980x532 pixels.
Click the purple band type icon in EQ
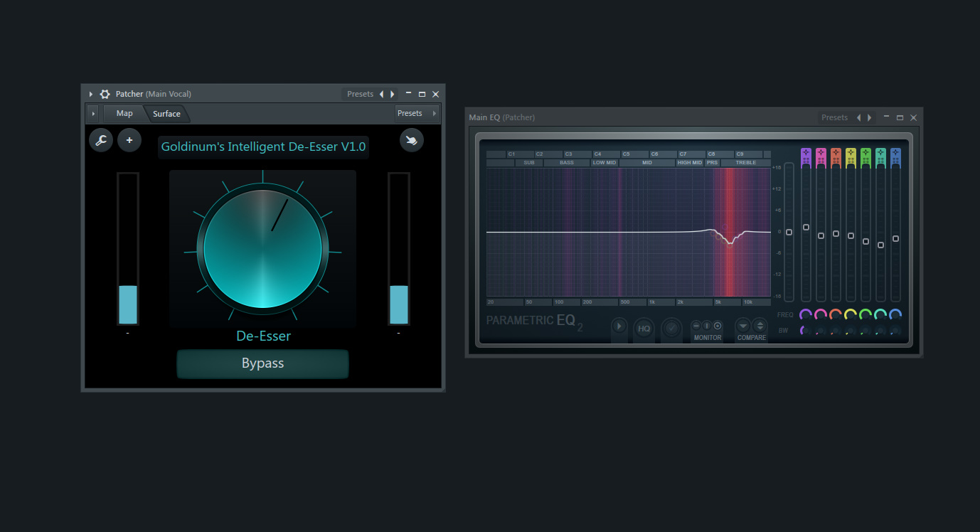coord(806,156)
